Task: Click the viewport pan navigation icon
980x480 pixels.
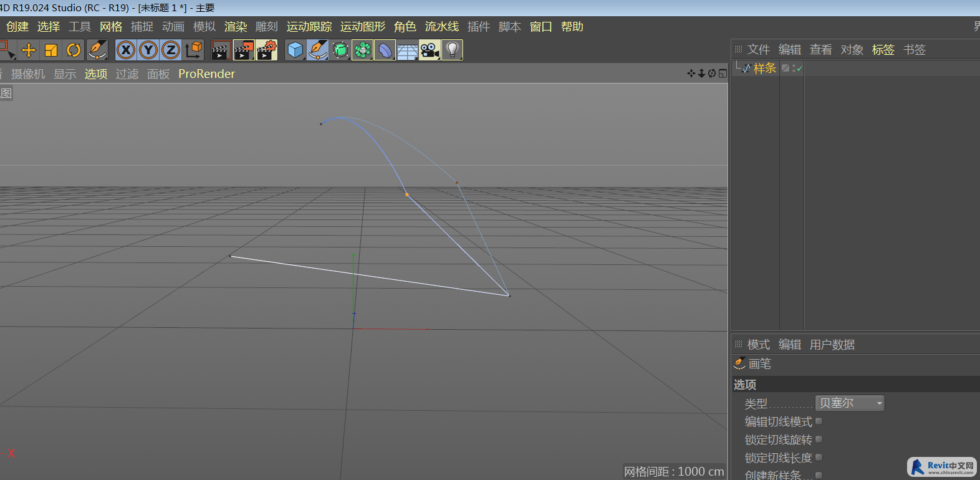Action: (x=691, y=74)
